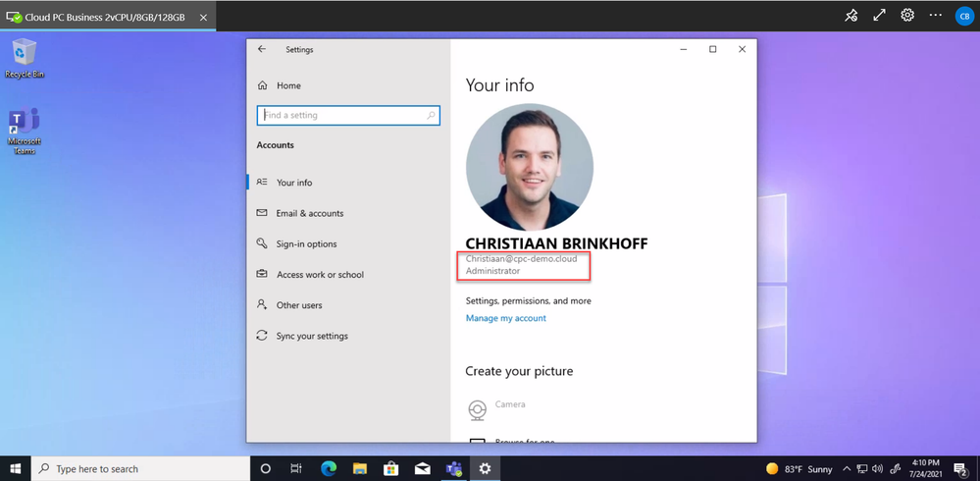Click the Microsoft Edge taskbar icon

click(x=328, y=469)
